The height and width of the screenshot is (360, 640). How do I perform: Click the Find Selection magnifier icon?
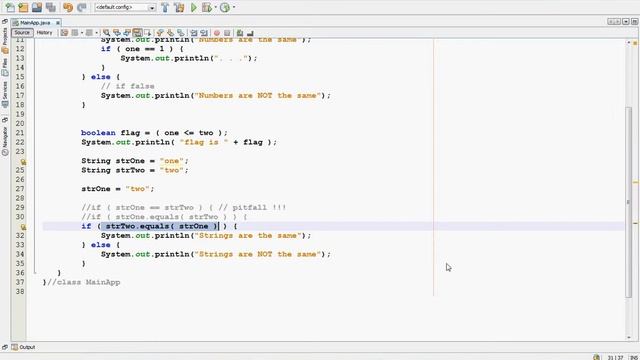click(x=106, y=33)
